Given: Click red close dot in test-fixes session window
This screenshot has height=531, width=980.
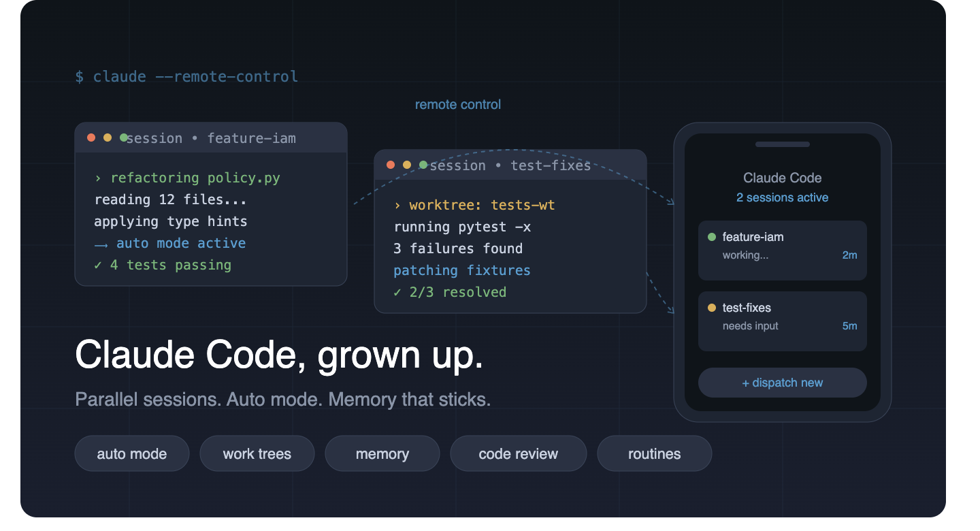Looking at the screenshot, I should tap(391, 165).
